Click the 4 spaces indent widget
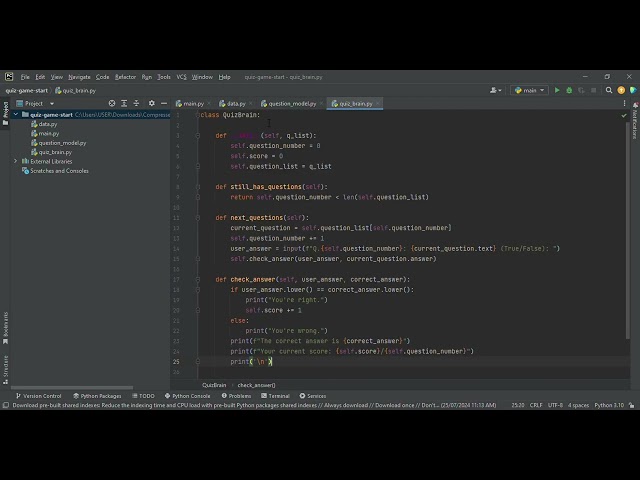 (578, 405)
